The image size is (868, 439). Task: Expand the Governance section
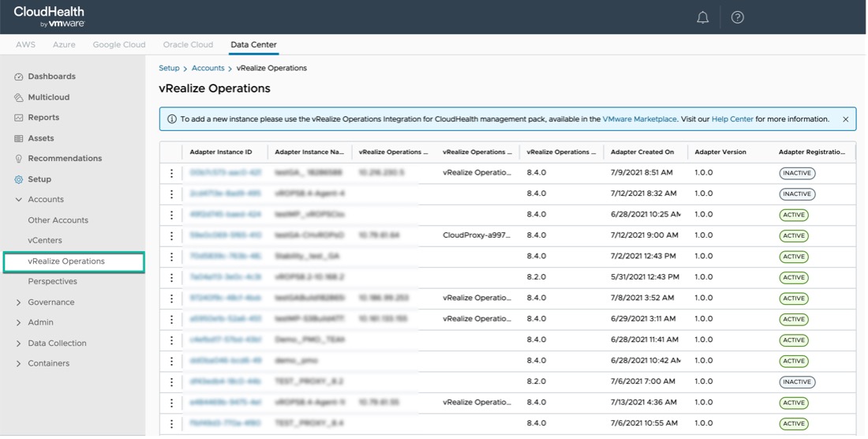(x=19, y=302)
